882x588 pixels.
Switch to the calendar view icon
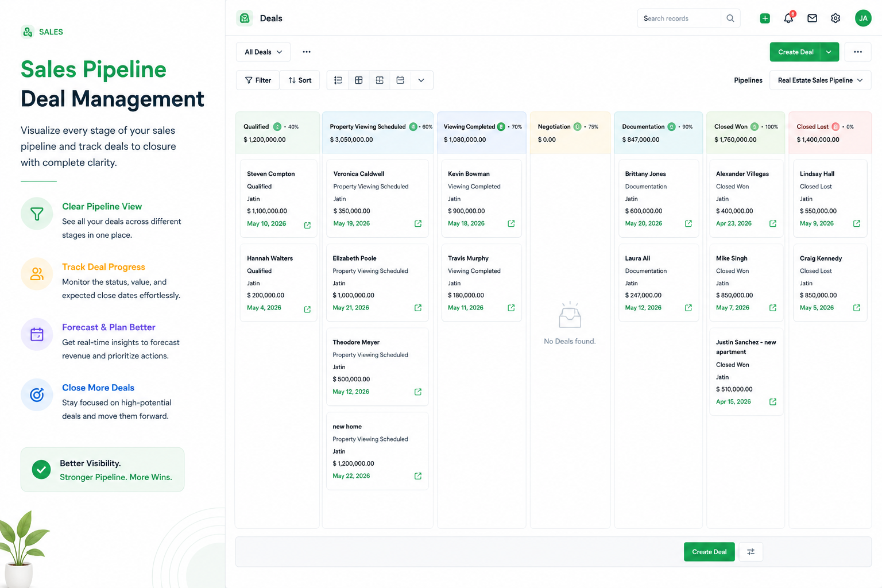pos(400,80)
